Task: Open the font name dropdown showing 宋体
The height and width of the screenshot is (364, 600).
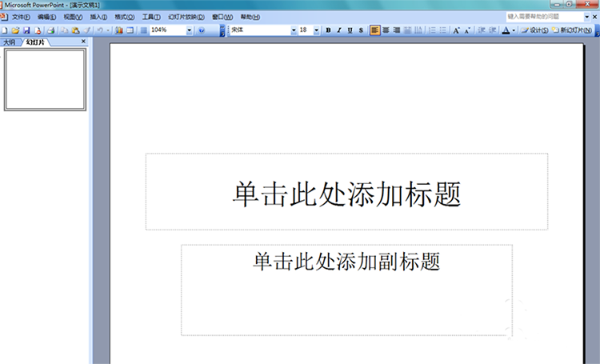Action: coord(294,30)
